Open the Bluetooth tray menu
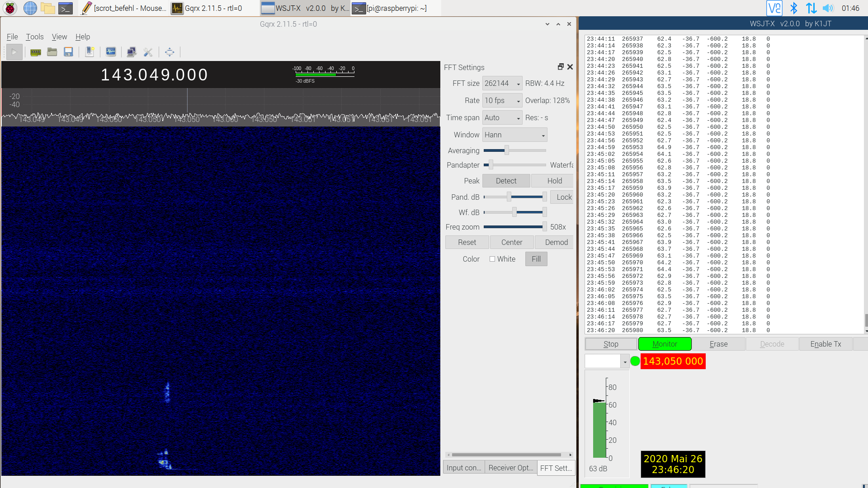 (x=793, y=8)
